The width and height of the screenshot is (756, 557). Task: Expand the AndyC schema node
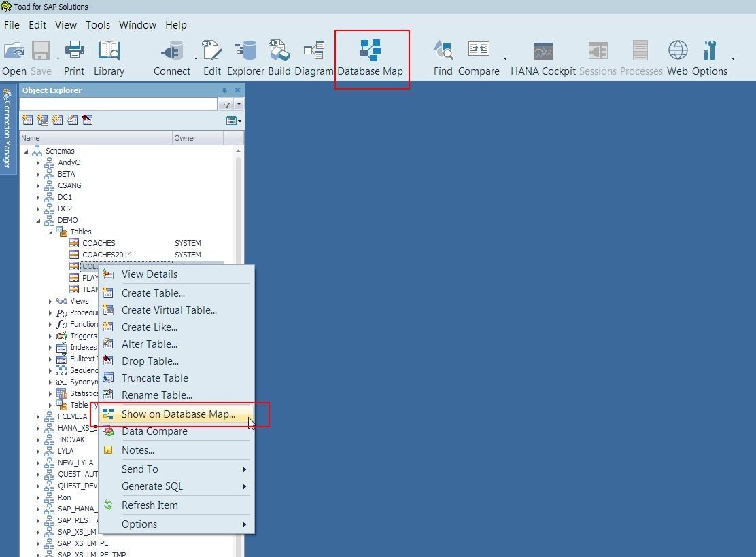point(38,163)
